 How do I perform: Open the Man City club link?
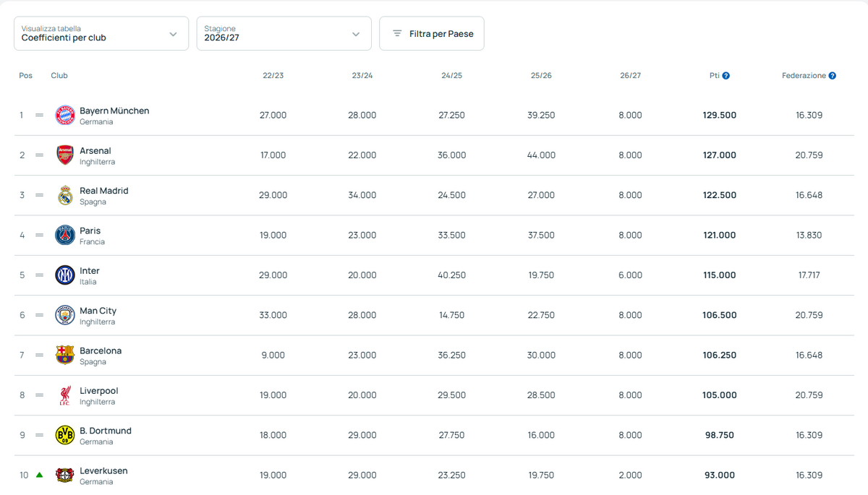click(x=98, y=311)
